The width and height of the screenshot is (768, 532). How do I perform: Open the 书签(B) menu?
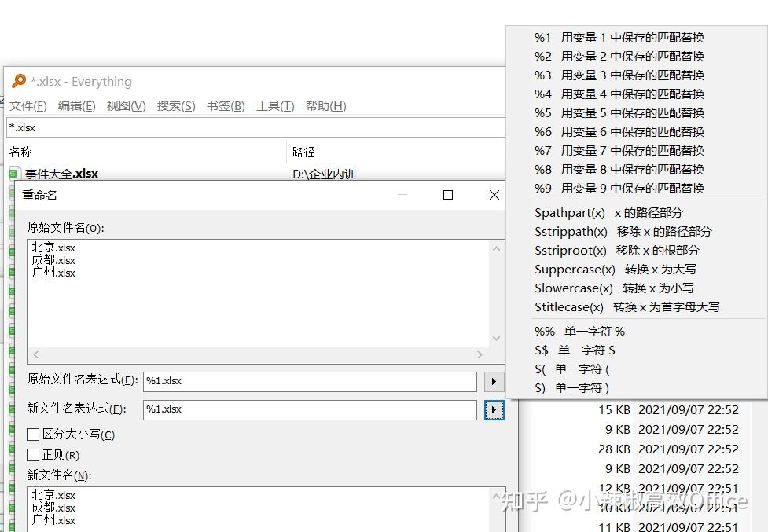click(226, 106)
